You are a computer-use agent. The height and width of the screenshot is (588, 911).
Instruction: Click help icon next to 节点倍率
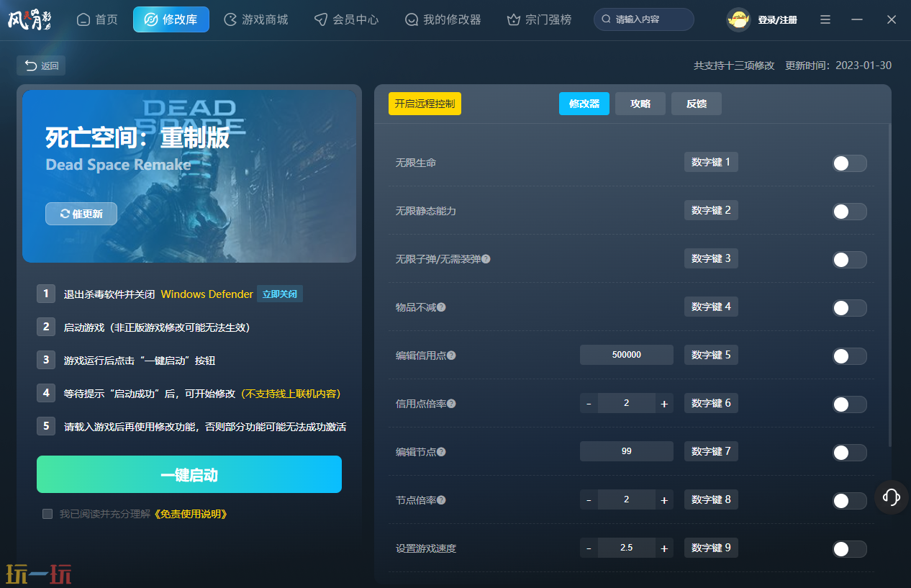point(441,500)
